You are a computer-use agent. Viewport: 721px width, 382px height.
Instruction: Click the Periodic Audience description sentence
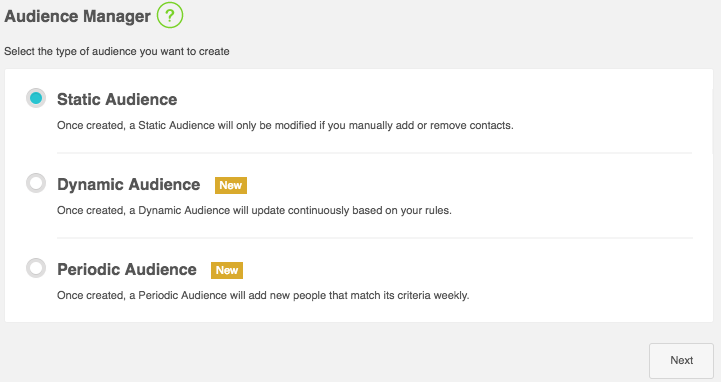point(263,296)
